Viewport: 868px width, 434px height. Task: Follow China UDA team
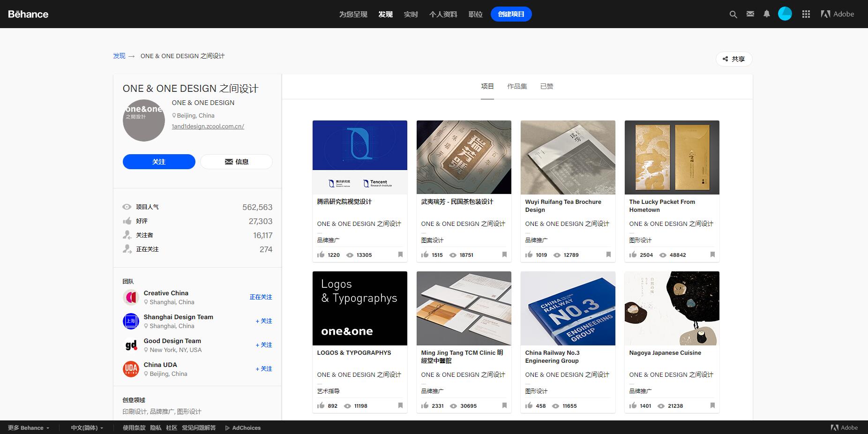(x=264, y=369)
